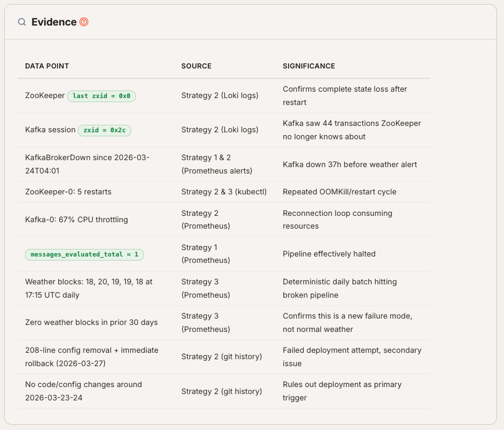Click the 'zxid = 0x2c' code badge

(x=105, y=130)
